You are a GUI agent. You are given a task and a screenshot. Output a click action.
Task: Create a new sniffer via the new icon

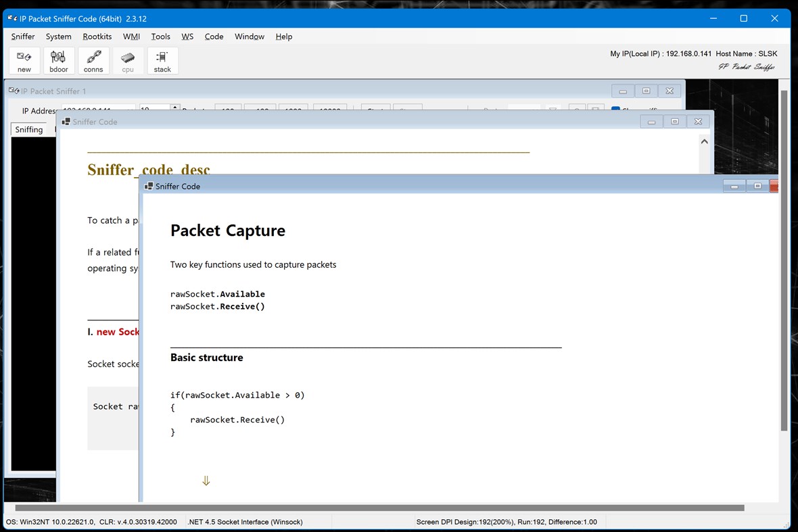pos(24,60)
